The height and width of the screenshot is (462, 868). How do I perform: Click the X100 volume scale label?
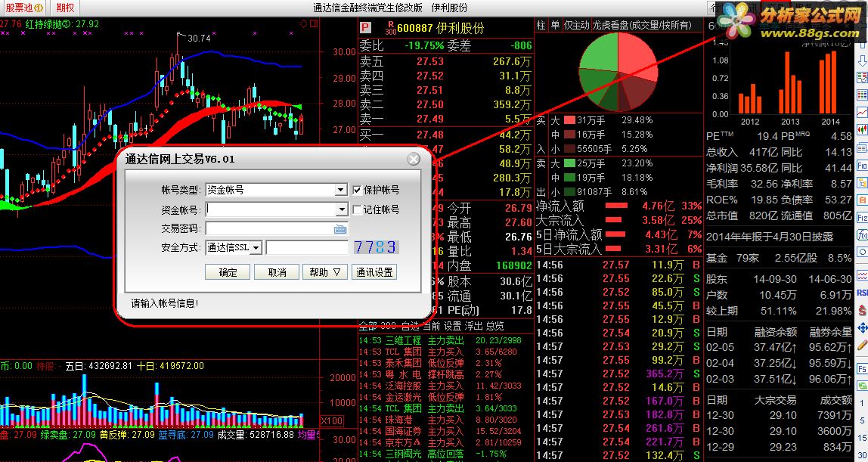[332, 421]
